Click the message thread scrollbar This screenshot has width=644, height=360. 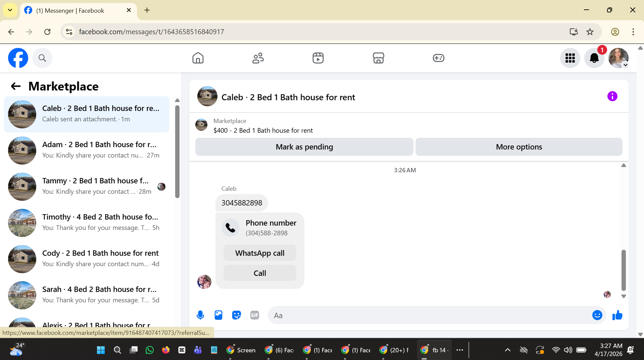[x=624, y=270]
